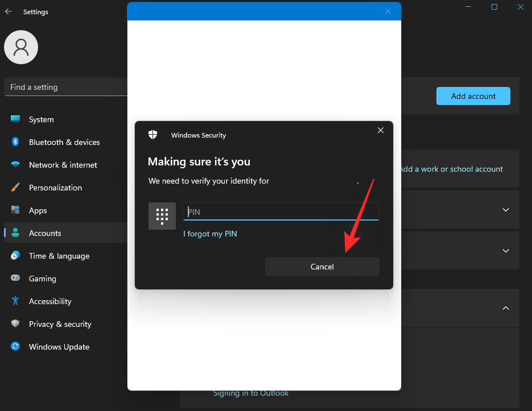Click the Privacy & security shield icon
Viewport: 532px width, 411px height.
click(15, 324)
